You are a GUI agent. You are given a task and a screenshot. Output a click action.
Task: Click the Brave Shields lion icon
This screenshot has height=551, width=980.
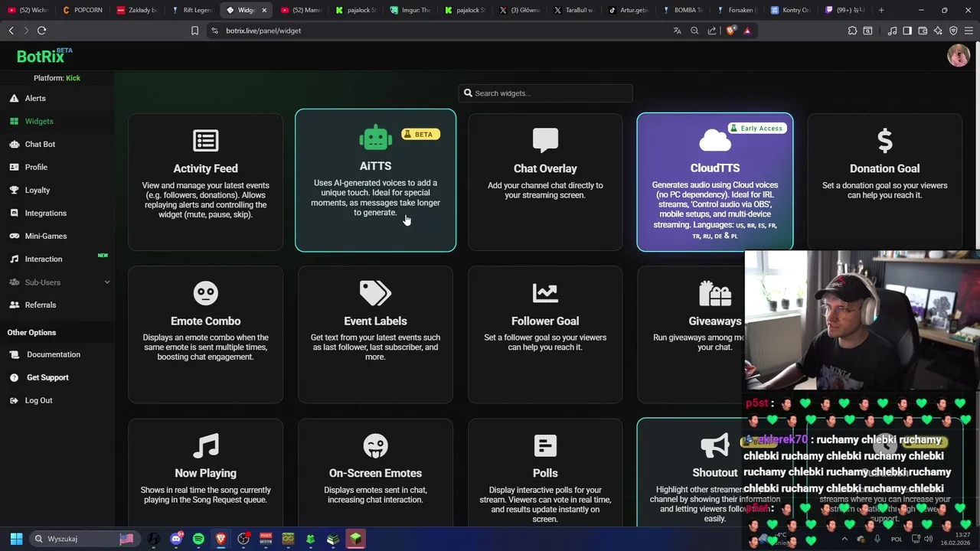coord(730,31)
